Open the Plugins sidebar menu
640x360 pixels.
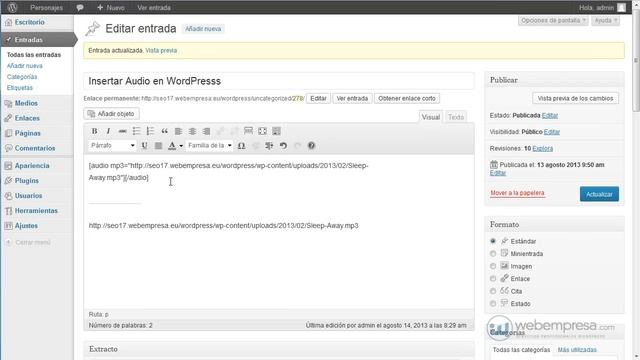point(27,180)
